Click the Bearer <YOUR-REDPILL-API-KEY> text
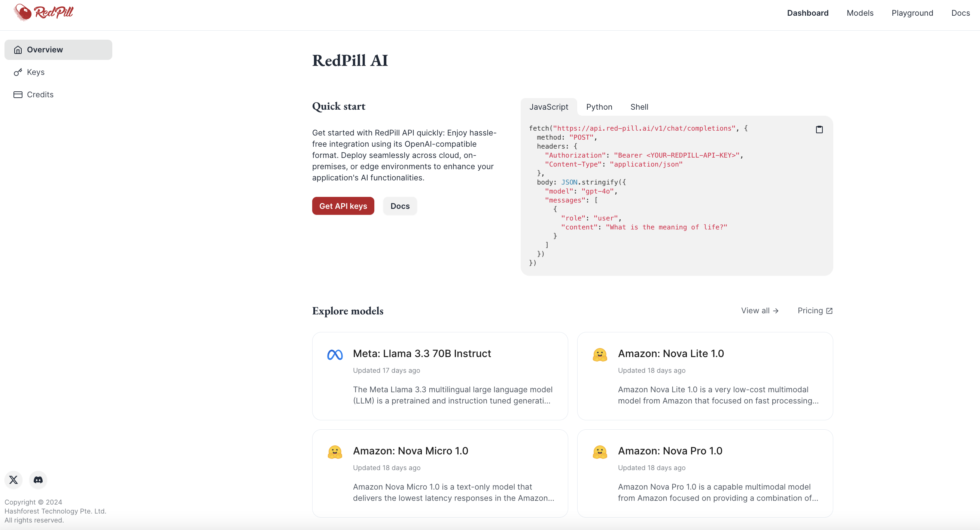980x530 pixels. pyautogui.click(x=676, y=155)
